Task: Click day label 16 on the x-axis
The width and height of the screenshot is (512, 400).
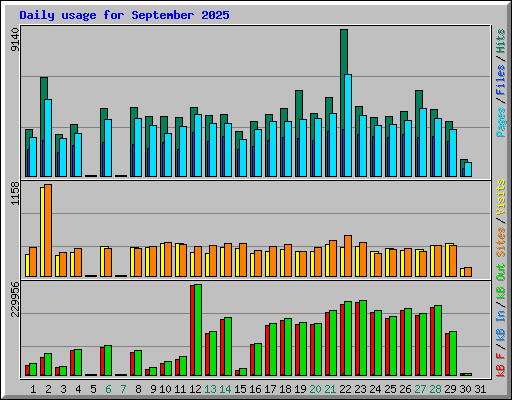Action: (255, 389)
